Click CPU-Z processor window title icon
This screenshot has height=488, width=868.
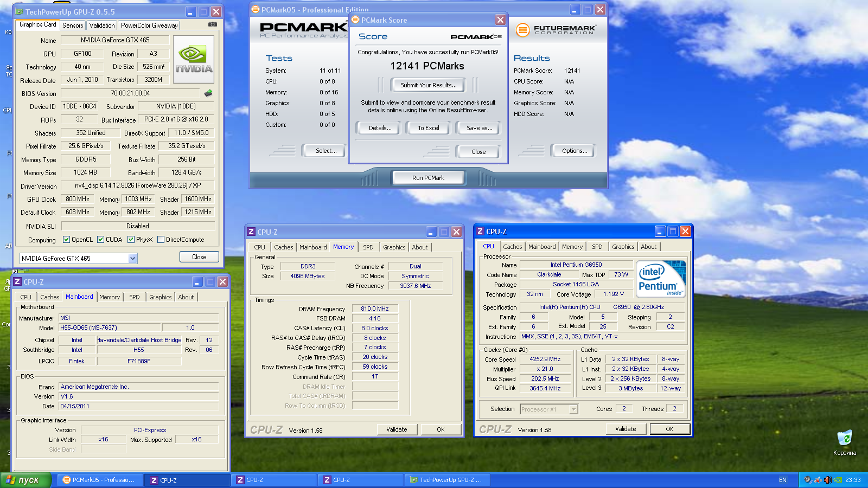tap(480, 231)
